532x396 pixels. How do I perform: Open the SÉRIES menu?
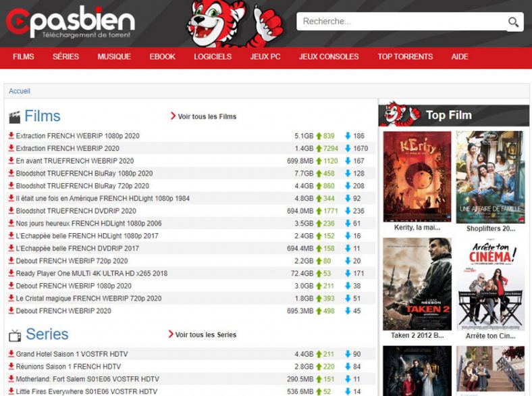point(65,57)
